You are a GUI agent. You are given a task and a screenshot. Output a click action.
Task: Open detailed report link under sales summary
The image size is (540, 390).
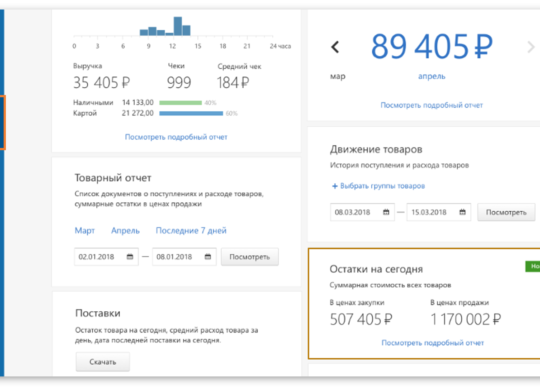[x=176, y=137]
